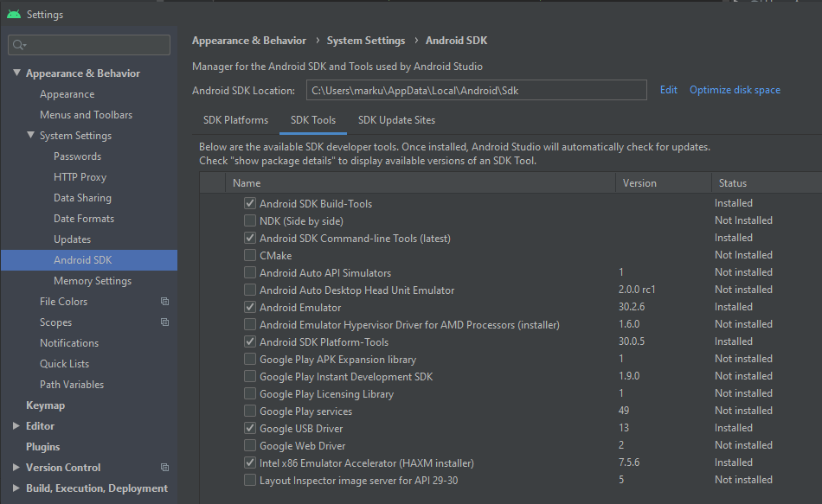This screenshot has height=504, width=822.
Task: Check Google Play Licensing Library
Action: coord(250,393)
